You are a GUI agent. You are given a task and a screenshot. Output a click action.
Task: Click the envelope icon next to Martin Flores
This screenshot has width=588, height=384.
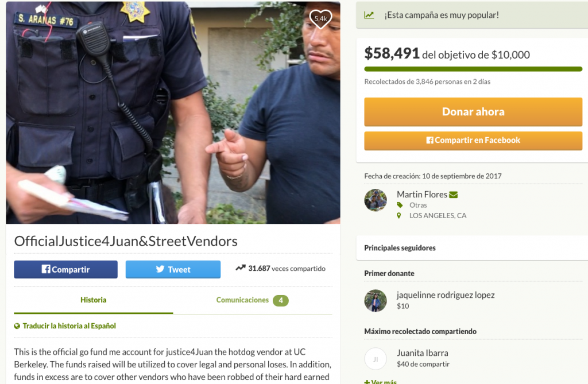[x=454, y=195]
